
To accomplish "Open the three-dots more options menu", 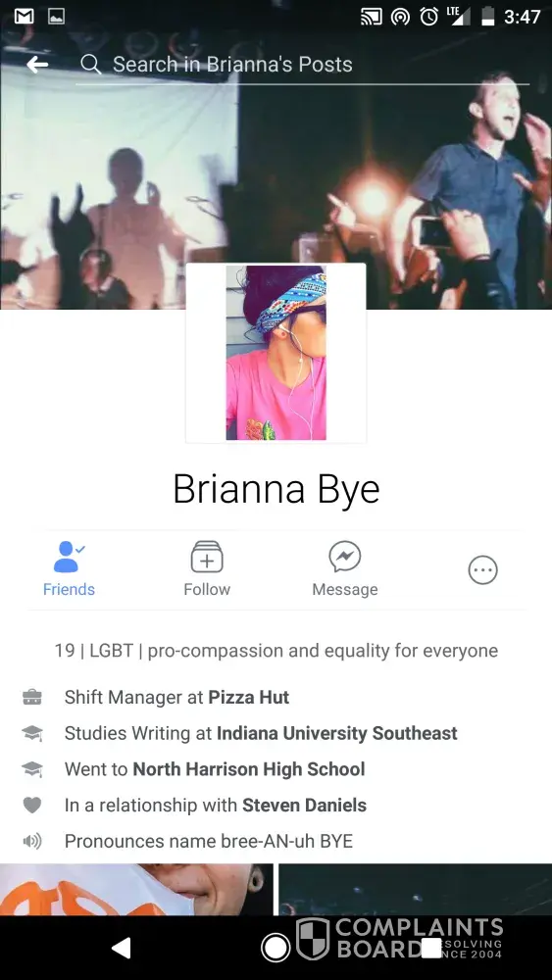I will point(483,570).
